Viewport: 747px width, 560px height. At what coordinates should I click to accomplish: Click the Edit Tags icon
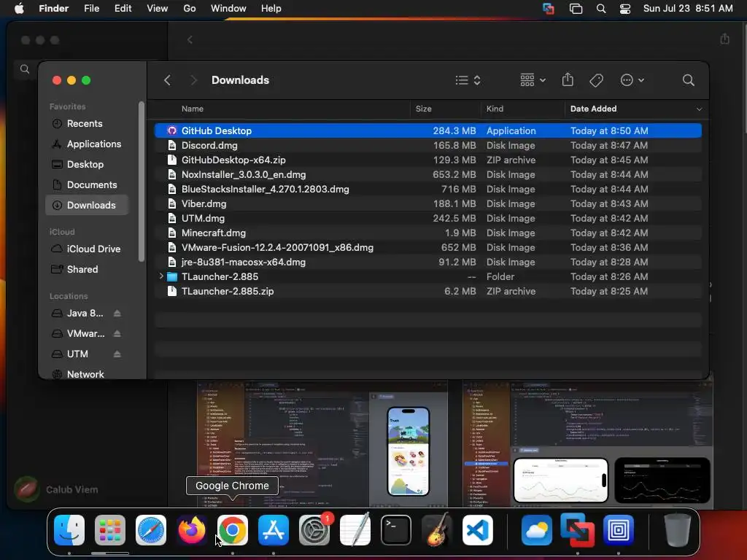(596, 80)
